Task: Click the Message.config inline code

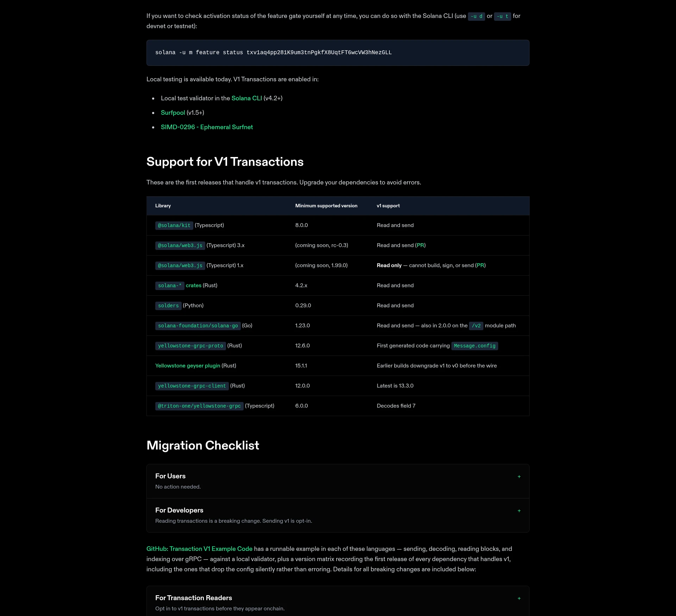Action: (475, 346)
